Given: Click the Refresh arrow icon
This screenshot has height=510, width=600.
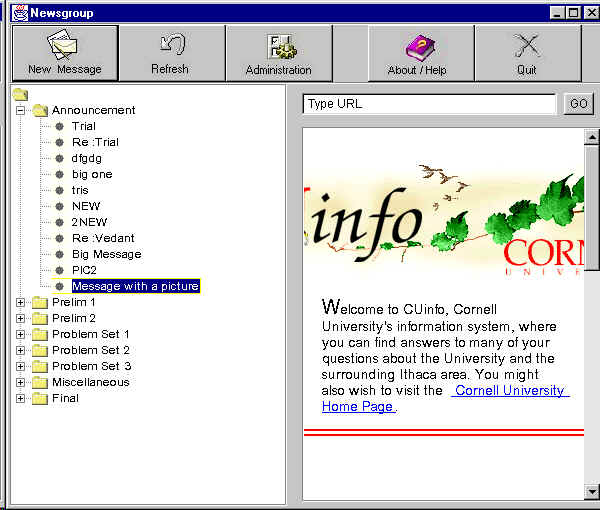Looking at the screenshot, I should pyautogui.click(x=169, y=45).
